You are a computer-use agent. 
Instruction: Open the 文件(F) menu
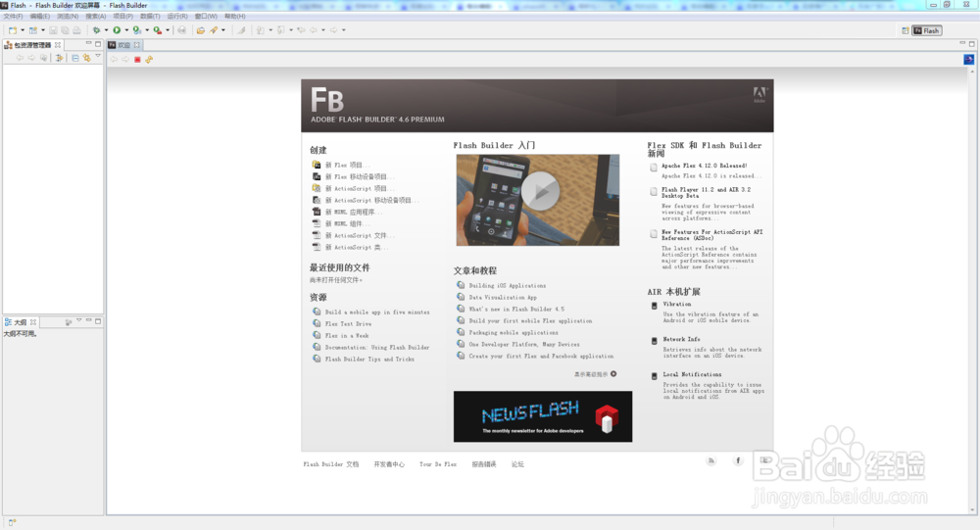click(x=13, y=17)
